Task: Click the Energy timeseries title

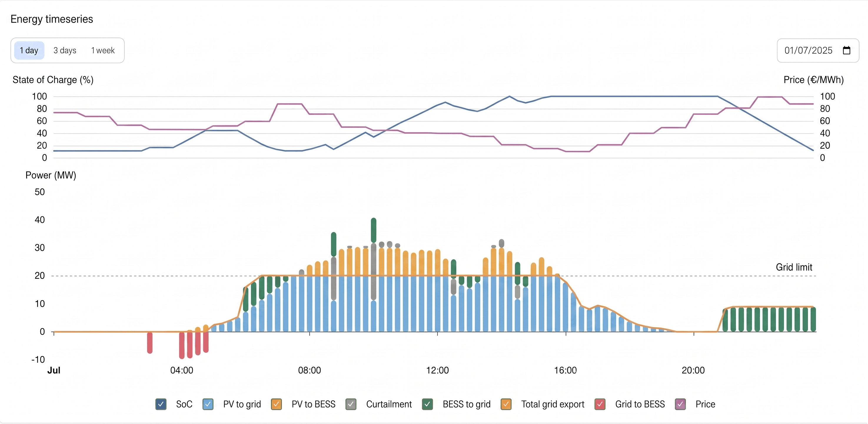Action: 51,19
